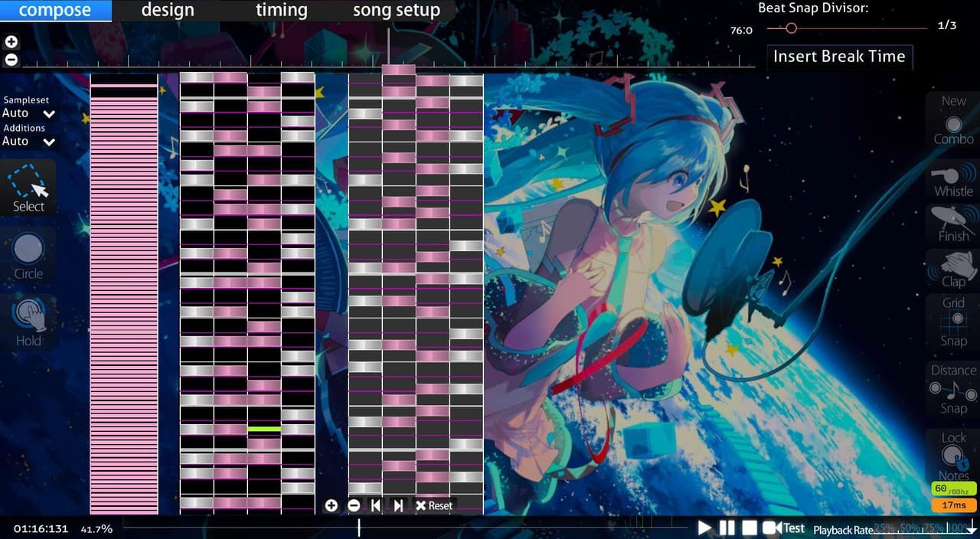This screenshot has height=539, width=980.
Task: Jump to previous section with skip-back icon
Action: 376,505
